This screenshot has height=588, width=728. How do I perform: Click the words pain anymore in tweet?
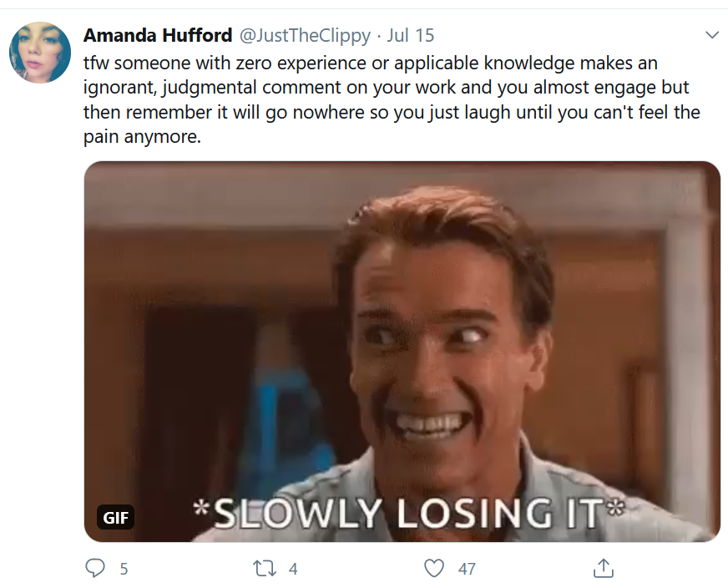142,137
